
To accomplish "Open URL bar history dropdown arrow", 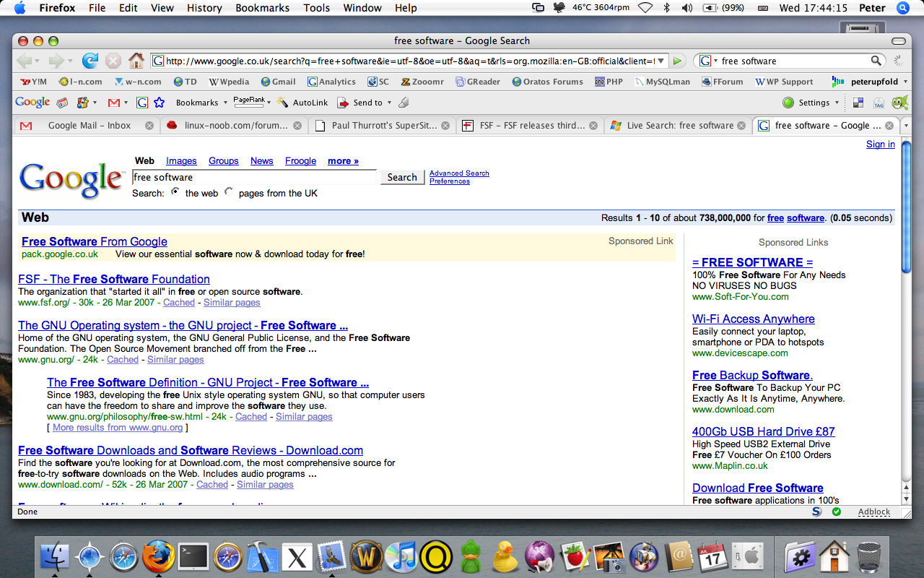I will (x=661, y=61).
